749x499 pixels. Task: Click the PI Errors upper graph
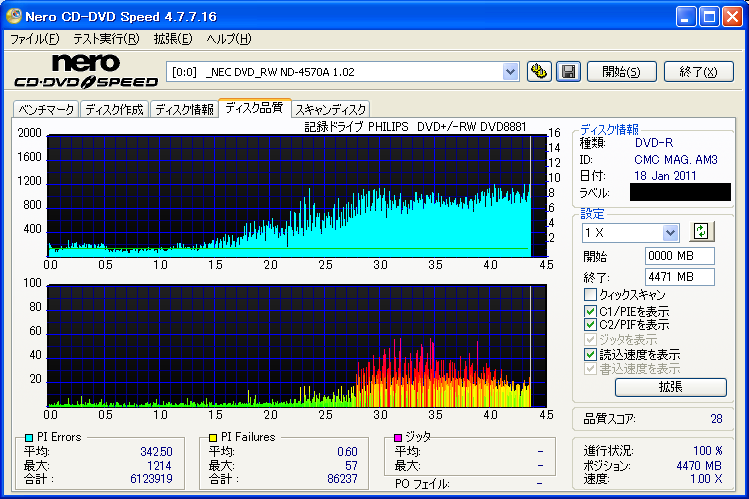click(x=297, y=196)
